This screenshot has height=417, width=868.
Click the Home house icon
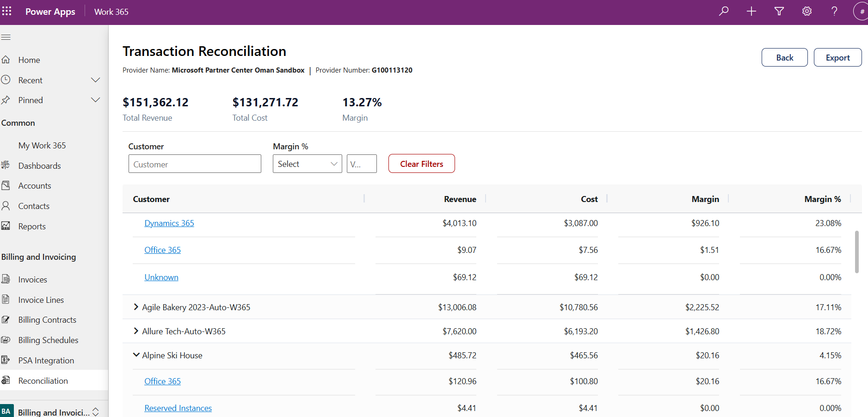click(x=6, y=60)
